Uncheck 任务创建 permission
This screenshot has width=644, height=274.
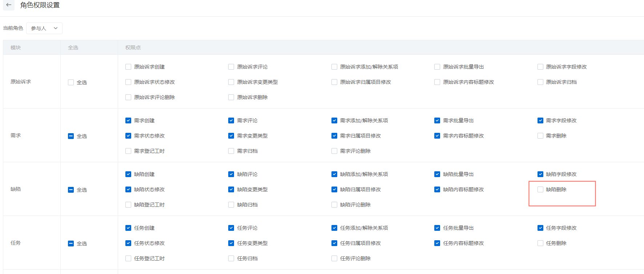click(128, 228)
